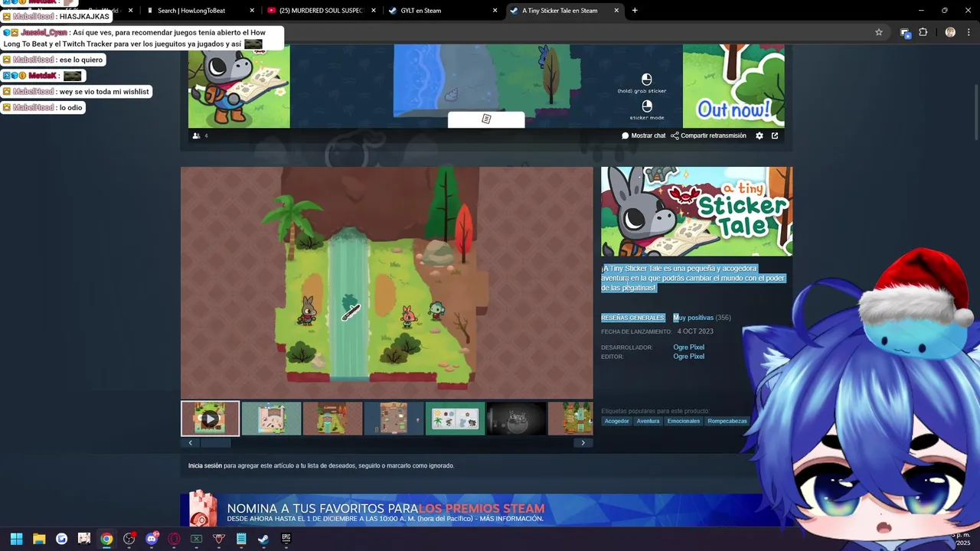
Task: Select the dark sixth screenshot thumbnail
Action: [516, 419]
